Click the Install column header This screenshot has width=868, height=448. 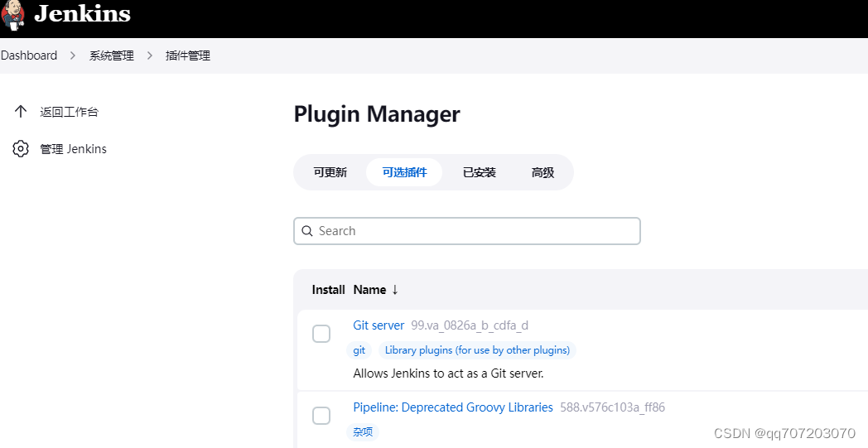point(328,290)
